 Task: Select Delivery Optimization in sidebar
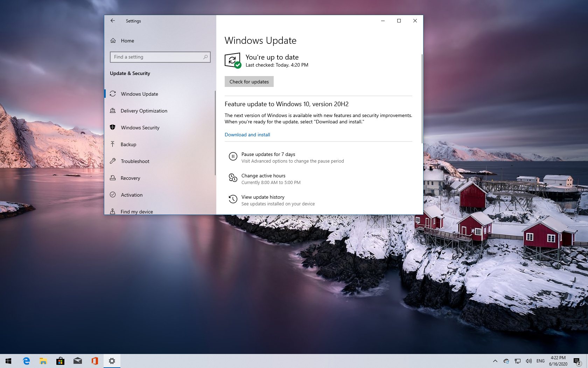[x=143, y=111]
